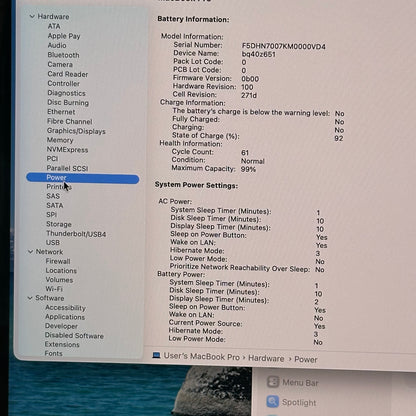This screenshot has width=416, height=416.
Task: Click the Cycle Count value 61
Action: coord(245,153)
